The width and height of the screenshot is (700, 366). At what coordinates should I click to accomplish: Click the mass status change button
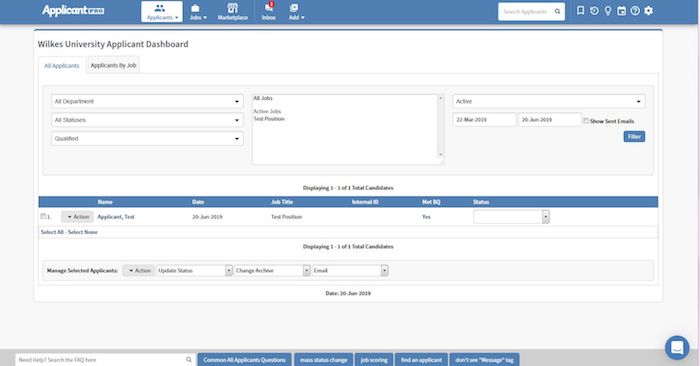(x=324, y=360)
